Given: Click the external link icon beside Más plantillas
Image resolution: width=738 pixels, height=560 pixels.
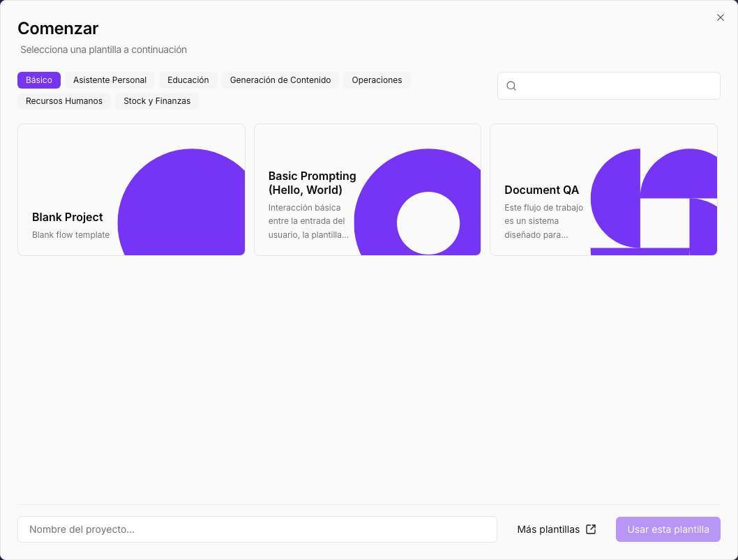Looking at the screenshot, I should pos(591,529).
